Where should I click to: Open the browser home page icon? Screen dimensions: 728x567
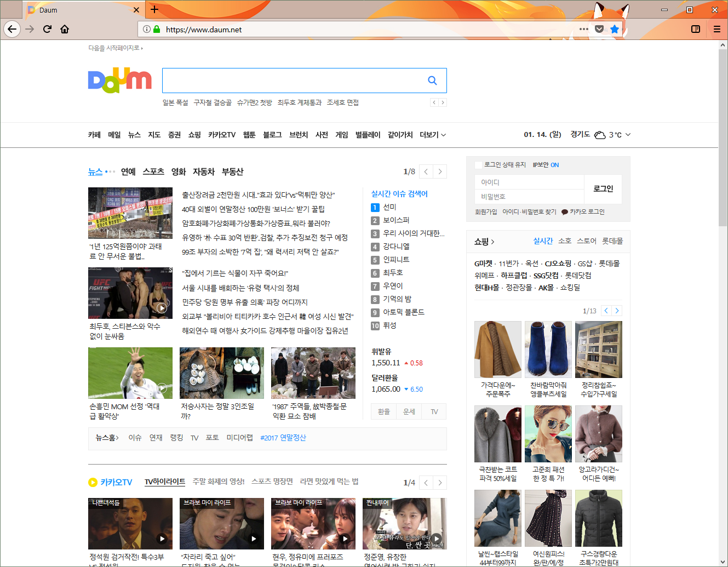tap(65, 29)
